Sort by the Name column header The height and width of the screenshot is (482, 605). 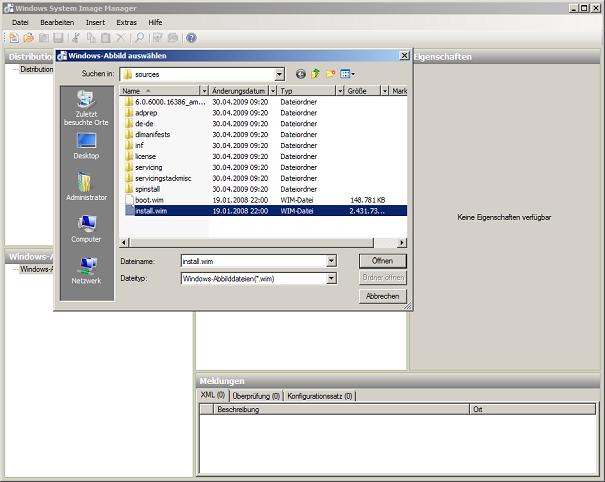[x=160, y=91]
